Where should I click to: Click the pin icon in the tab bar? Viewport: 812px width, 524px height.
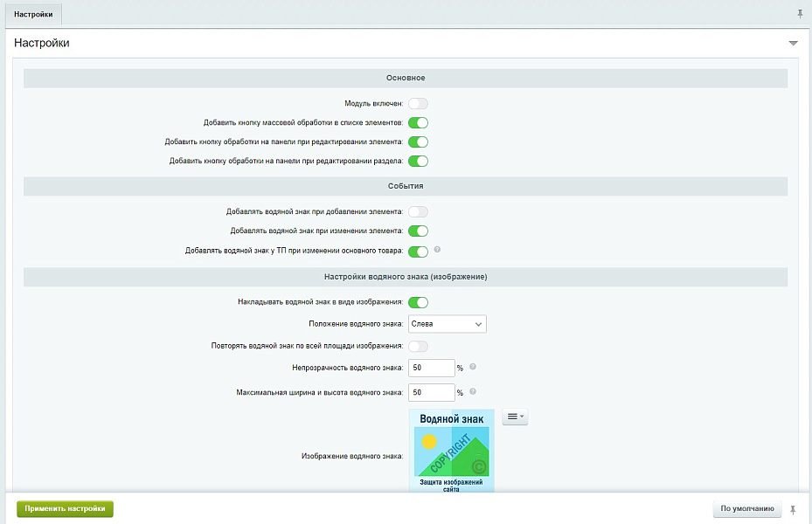pos(800,14)
